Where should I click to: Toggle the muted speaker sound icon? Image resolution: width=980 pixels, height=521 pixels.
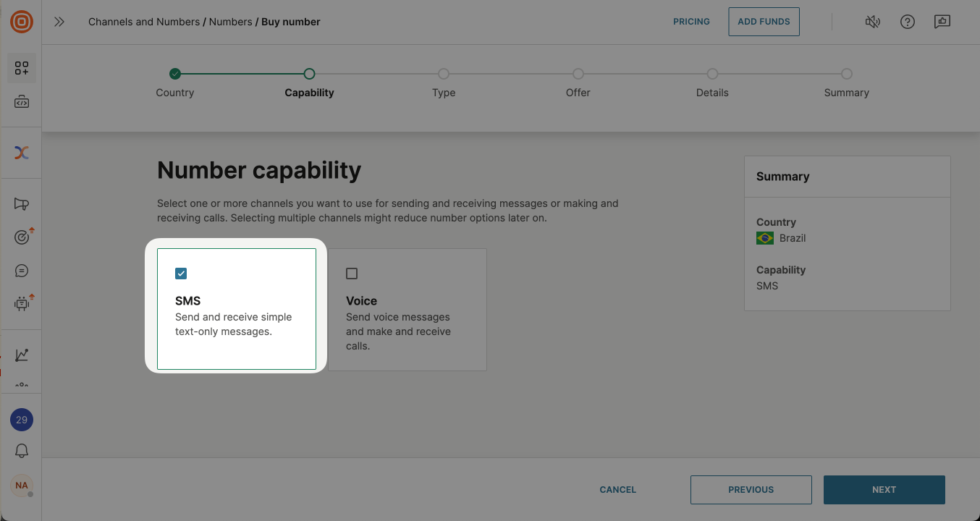[873, 22]
